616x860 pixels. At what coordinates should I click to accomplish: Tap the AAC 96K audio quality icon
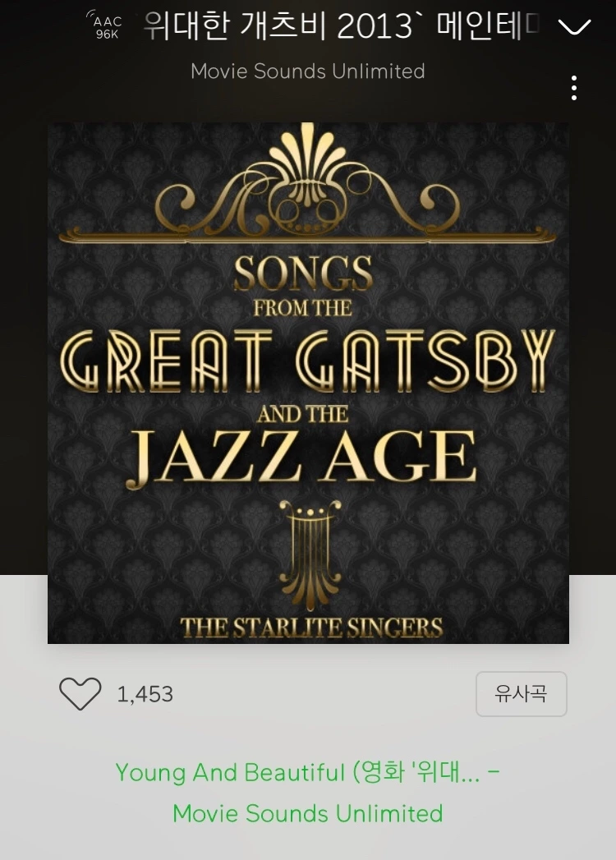coord(105,25)
